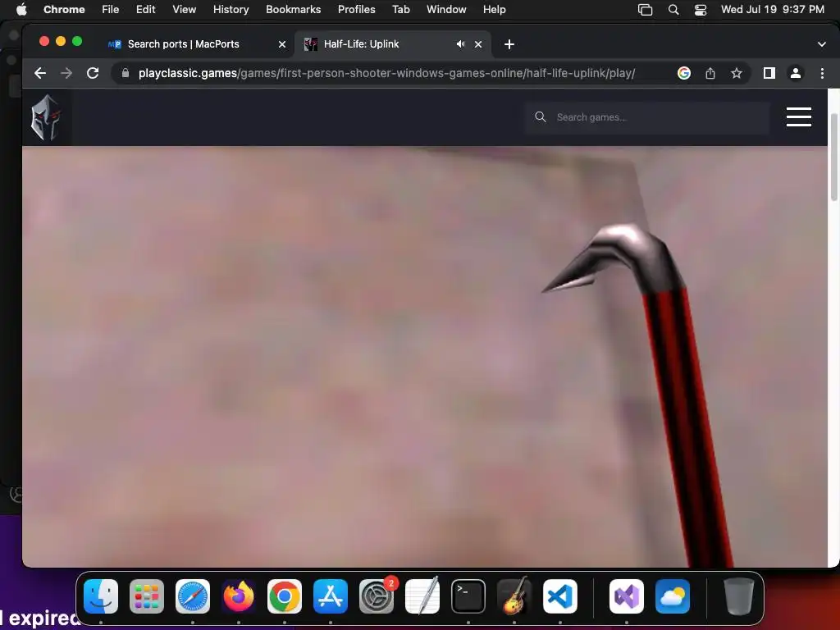
Task: Open a new Chrome tab
Action: point(509,44)
